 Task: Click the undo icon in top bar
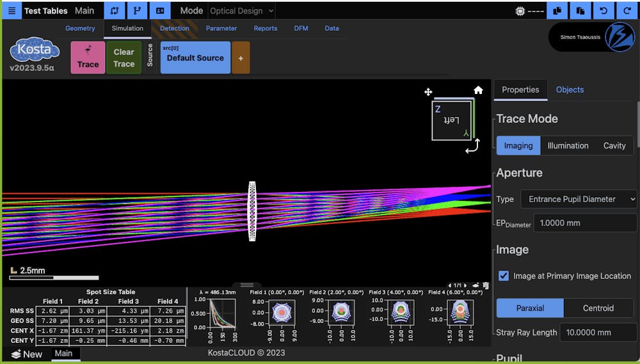(x=604, y=11)
